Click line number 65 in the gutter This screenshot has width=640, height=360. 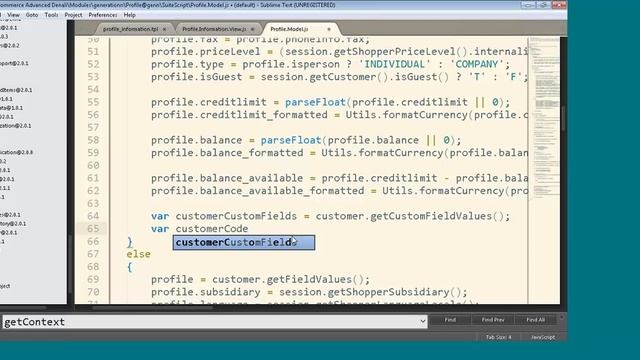[93, 229]
